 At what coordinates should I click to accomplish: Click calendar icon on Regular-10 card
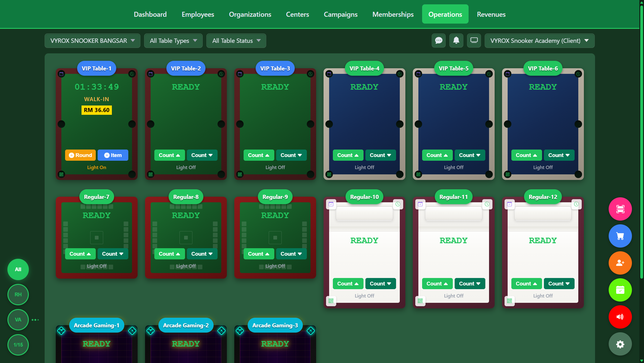[x=331, y=204]
